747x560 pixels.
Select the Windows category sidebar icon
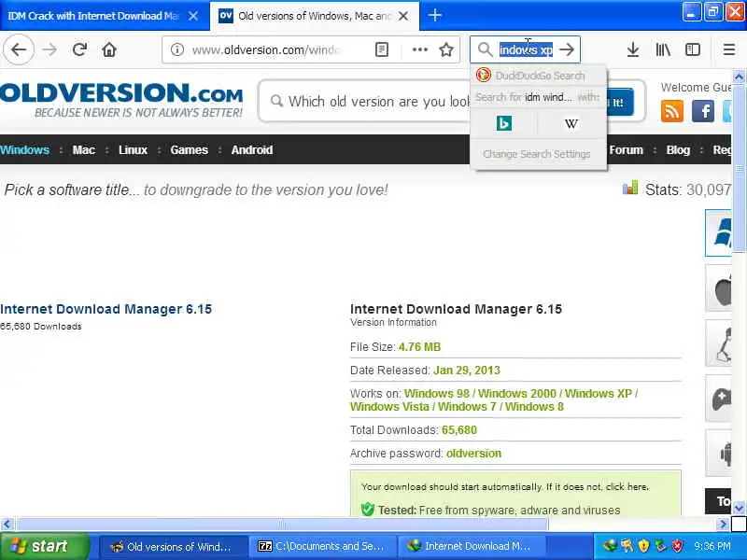pos(718,232)
